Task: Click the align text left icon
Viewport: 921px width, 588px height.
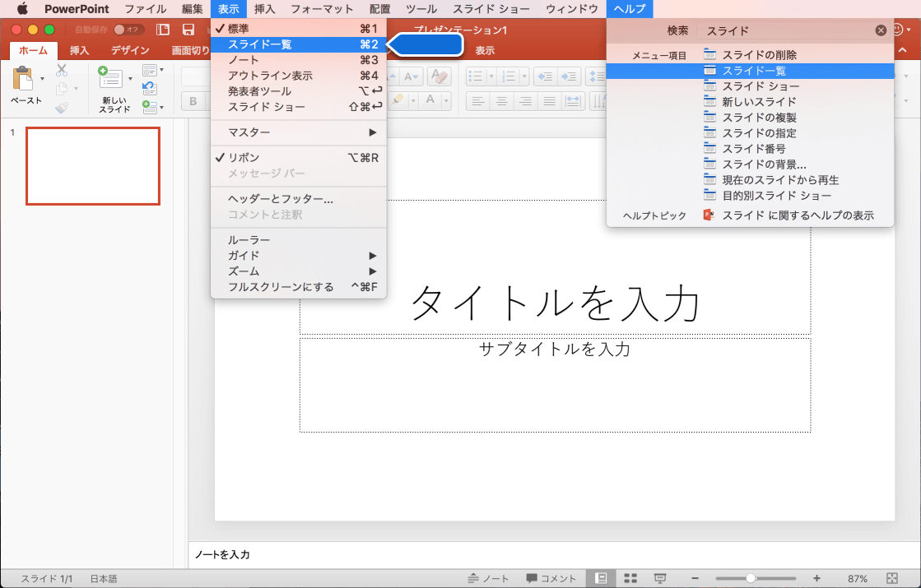Action: pos(478,101)
